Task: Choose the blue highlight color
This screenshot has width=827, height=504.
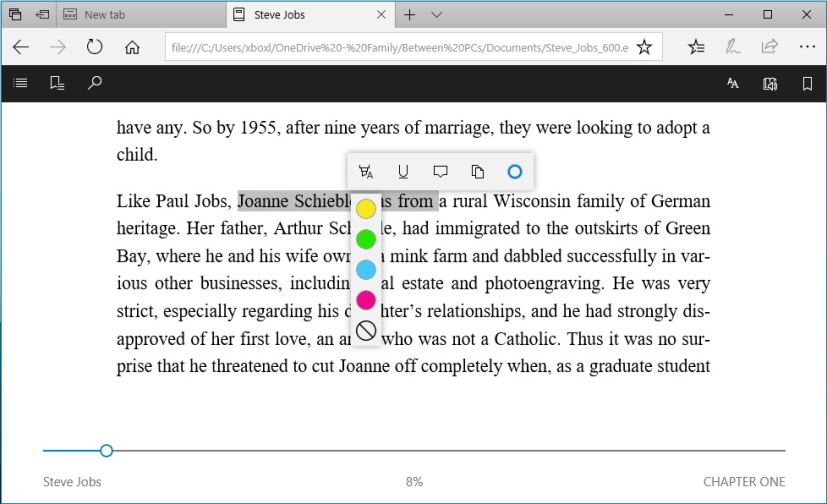Action: 366,270
